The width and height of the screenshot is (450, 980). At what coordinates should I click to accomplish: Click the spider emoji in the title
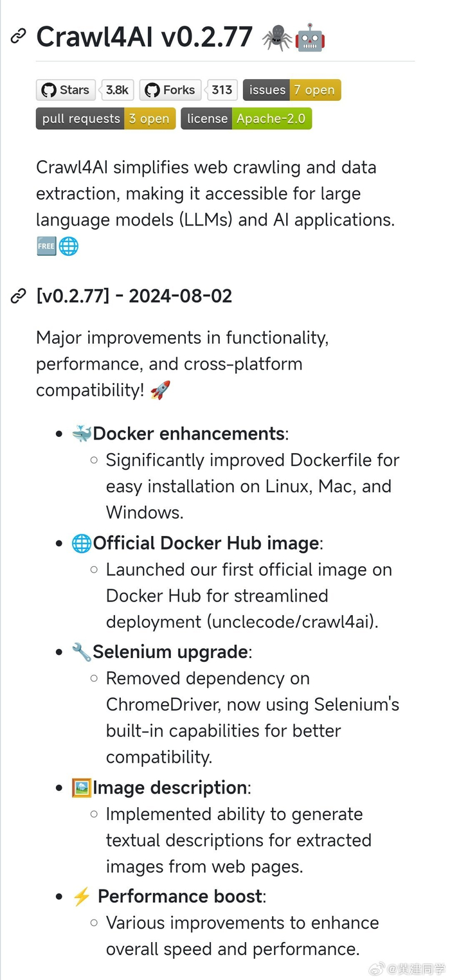[277, 38]
